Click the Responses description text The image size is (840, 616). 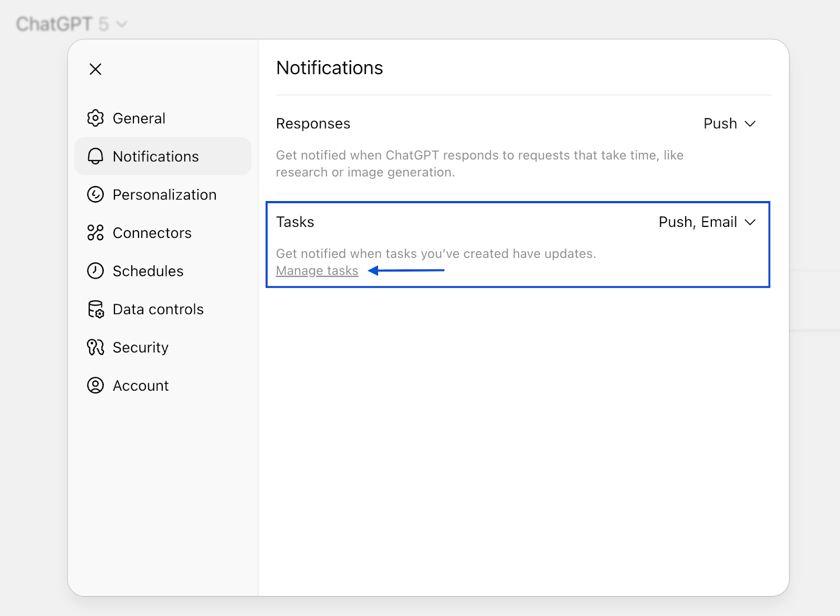pos(480,164)
